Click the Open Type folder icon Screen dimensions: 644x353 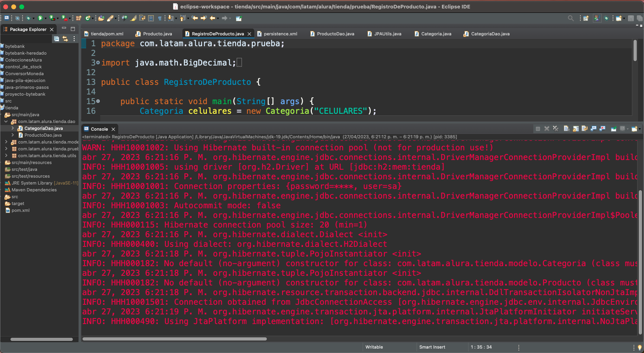101,18
